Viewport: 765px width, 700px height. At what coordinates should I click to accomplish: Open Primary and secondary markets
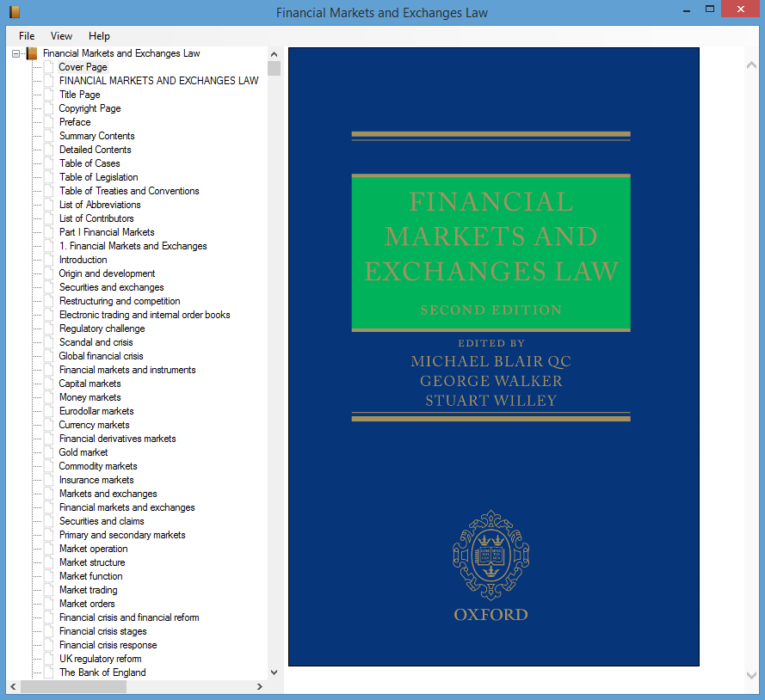[122, 535]
